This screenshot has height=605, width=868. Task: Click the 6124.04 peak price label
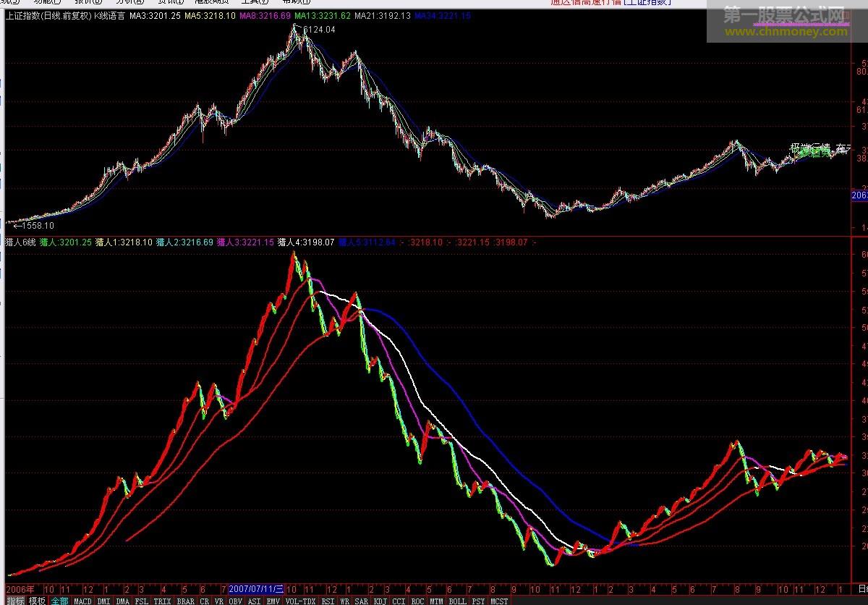click(319, 30)
